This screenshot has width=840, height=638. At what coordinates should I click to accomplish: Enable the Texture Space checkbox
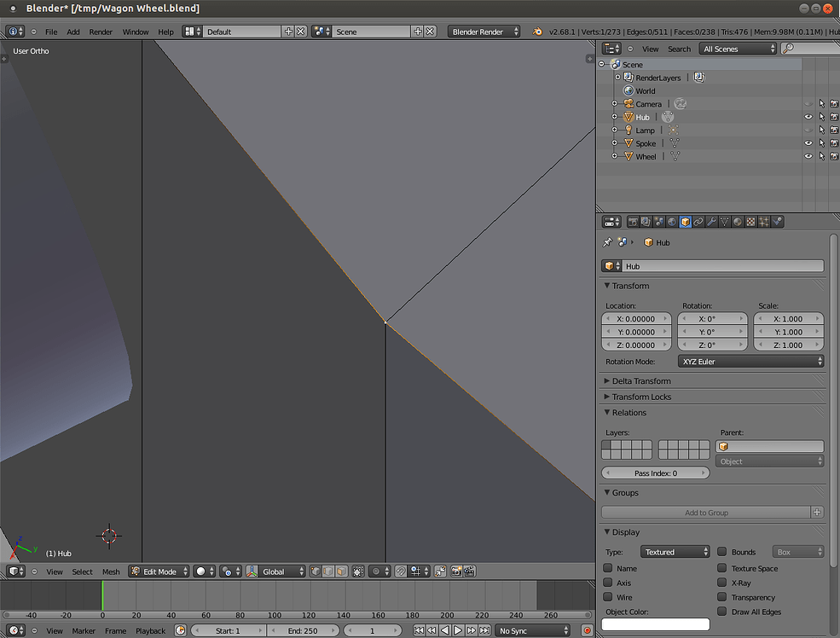click(722, 568)
